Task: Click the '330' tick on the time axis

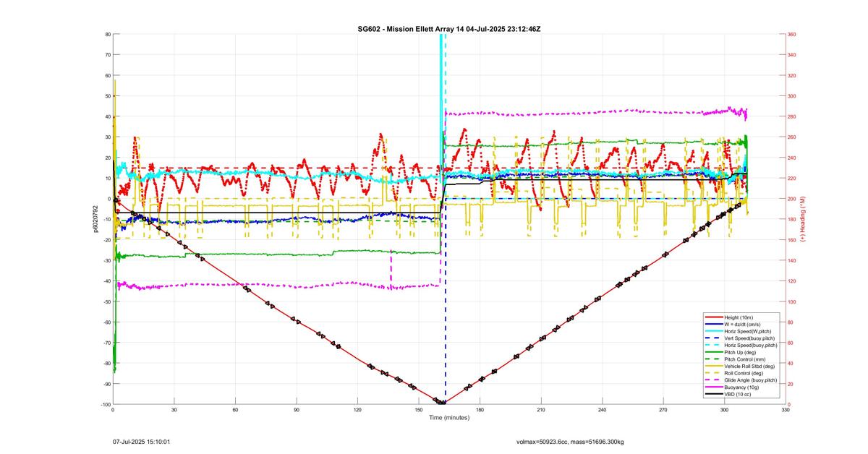Action: [786, 410]
